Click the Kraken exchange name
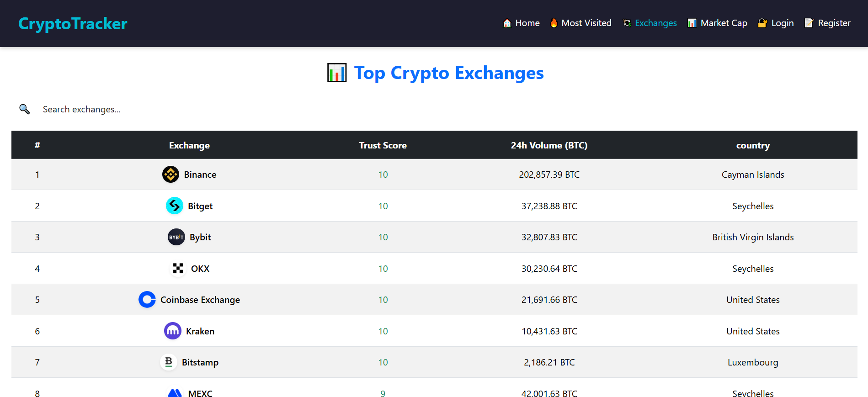 point(200,331)
